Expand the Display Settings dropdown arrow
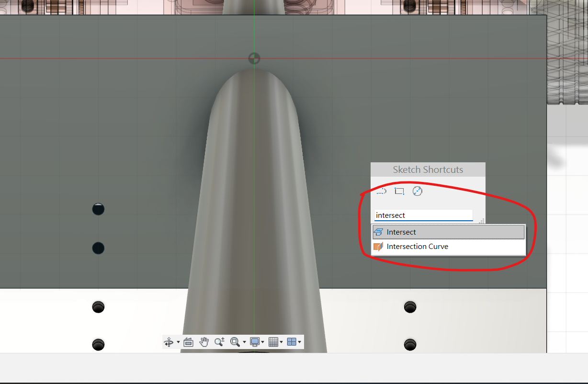This screenshot has width=588, height=384. pyautogui.click(x=263, y=342)
